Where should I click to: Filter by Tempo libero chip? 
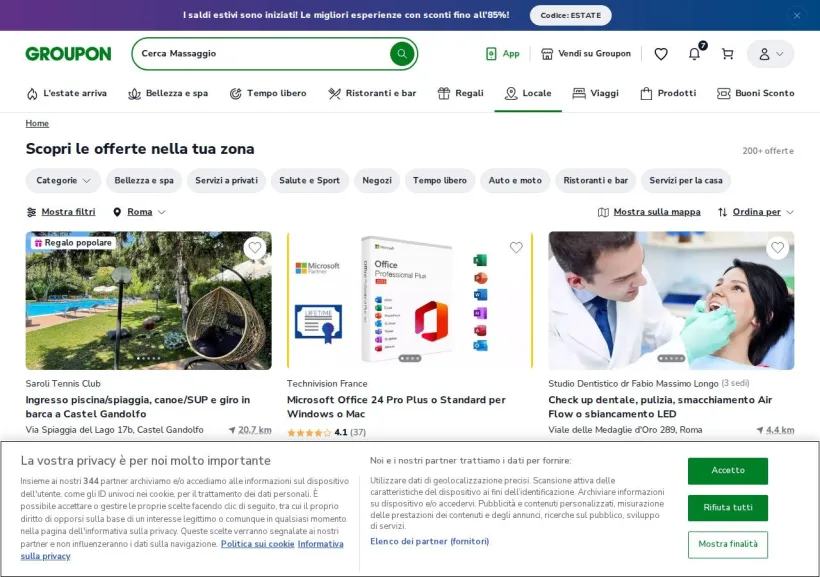tap(440, 180)
